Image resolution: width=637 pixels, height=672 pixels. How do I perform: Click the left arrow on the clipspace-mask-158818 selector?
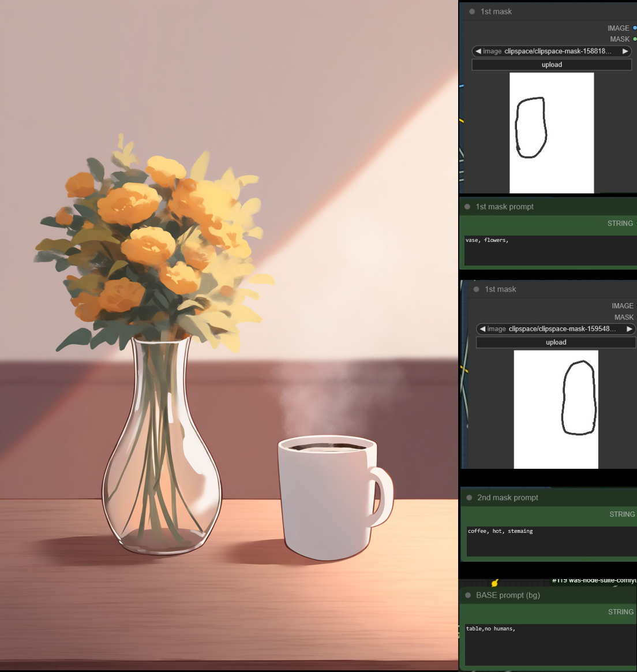click(x=478, y=51)
